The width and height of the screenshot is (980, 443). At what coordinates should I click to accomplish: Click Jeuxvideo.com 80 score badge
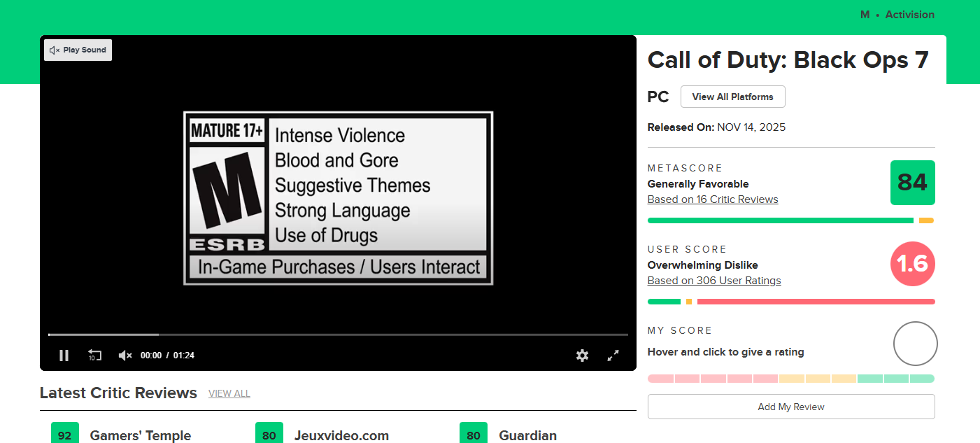269,433
